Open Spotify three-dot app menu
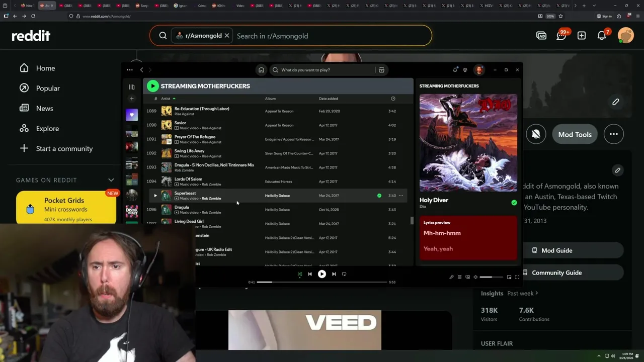The height and width of the screenshot is (362, 644). point(130,70)
